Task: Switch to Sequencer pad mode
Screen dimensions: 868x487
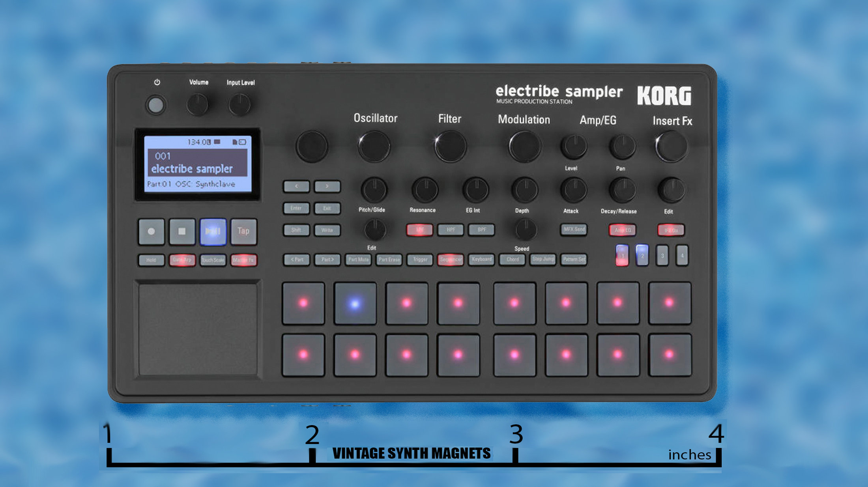Action: [451, 259]
